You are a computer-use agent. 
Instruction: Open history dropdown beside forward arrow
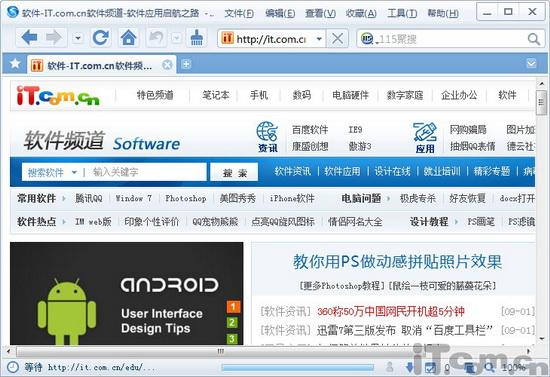[78, 38]
